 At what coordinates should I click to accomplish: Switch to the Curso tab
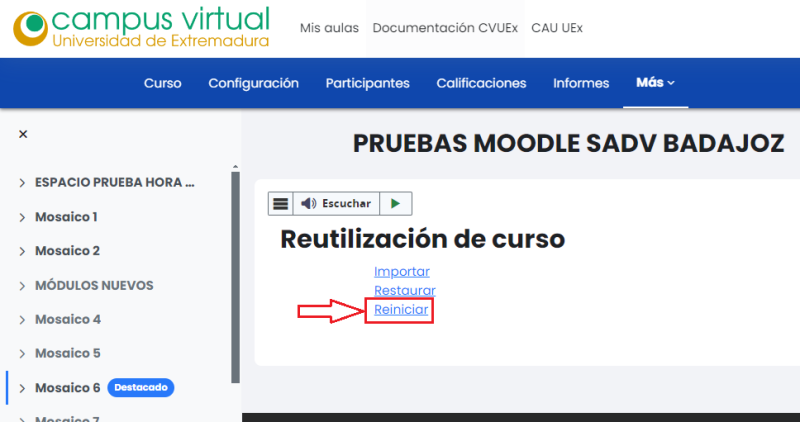(163, 83)
